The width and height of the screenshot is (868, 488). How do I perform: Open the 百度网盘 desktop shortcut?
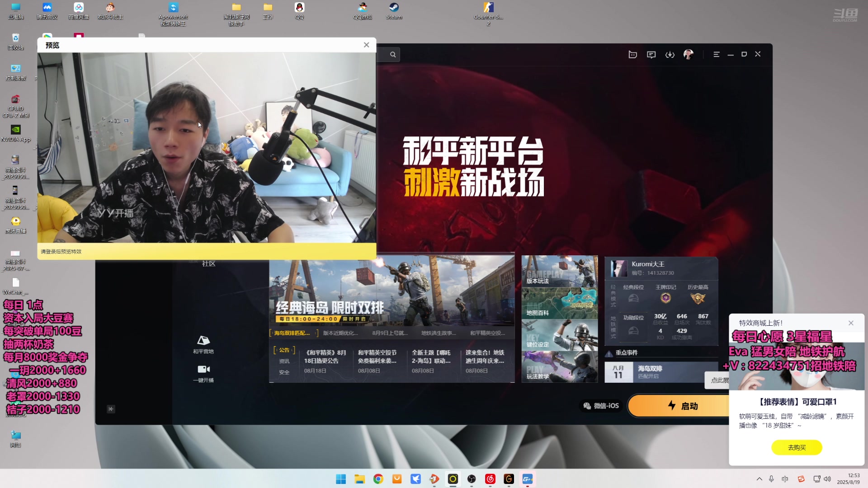79,11
